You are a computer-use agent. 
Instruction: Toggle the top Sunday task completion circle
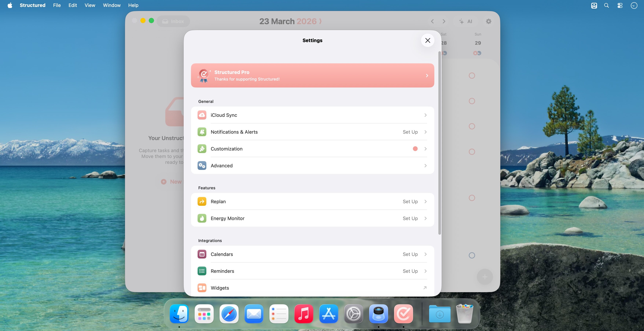472,76
